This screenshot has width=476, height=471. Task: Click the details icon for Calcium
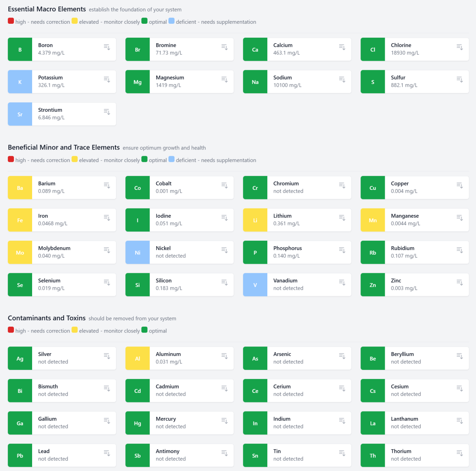pos(342,47)
